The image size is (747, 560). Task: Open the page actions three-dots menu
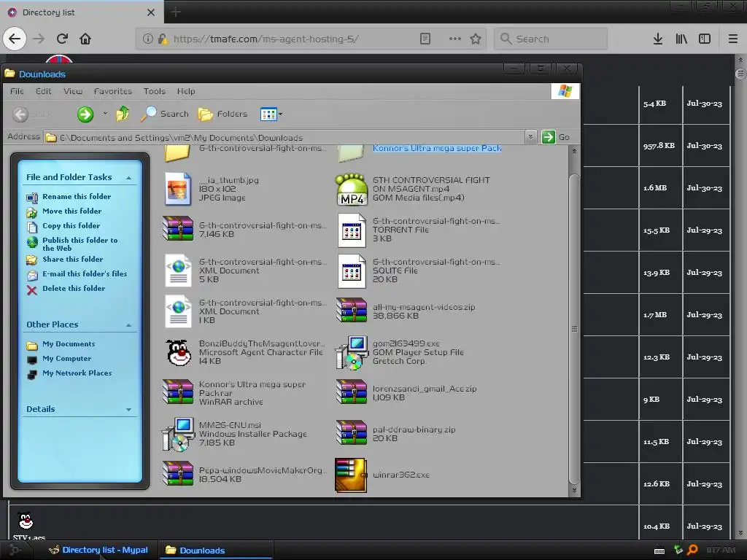(x=455, y=39)
